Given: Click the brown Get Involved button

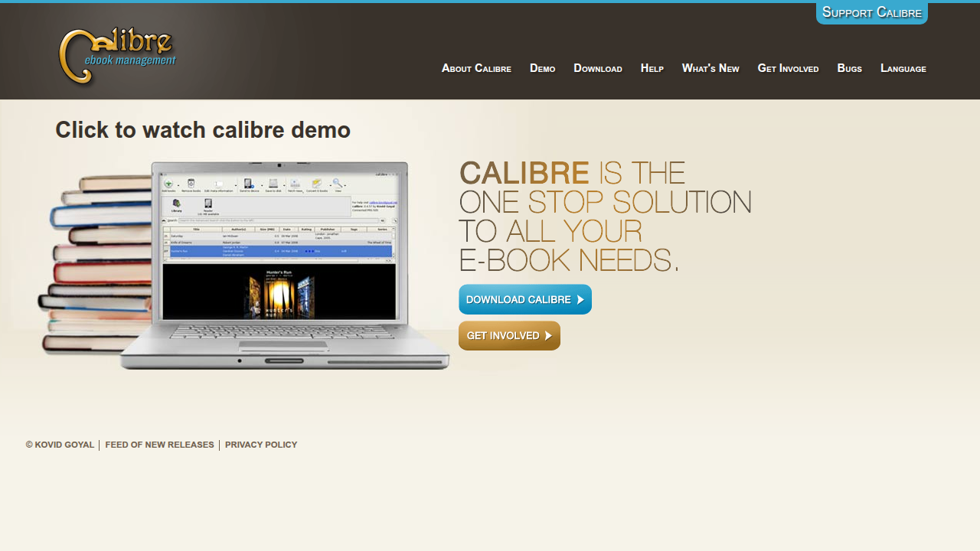Looking at the screenshot, I should [509, 335].
